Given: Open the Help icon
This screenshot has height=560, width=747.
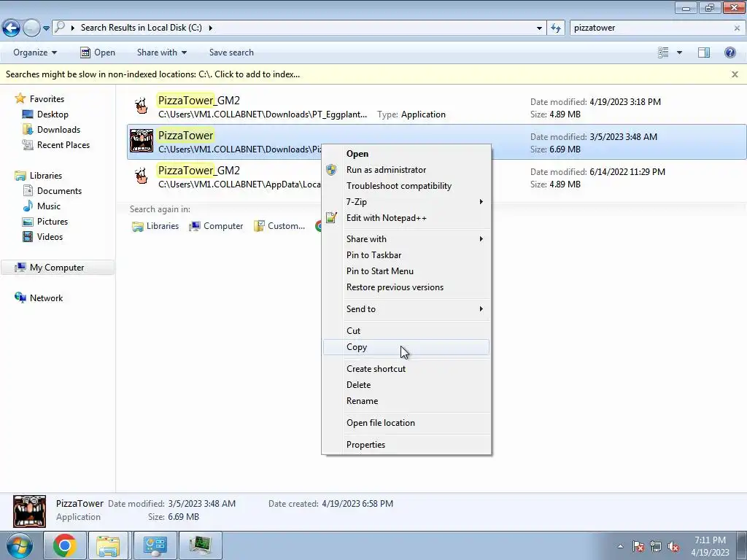Looking at the screenshot, I should (x=729, y=52).
